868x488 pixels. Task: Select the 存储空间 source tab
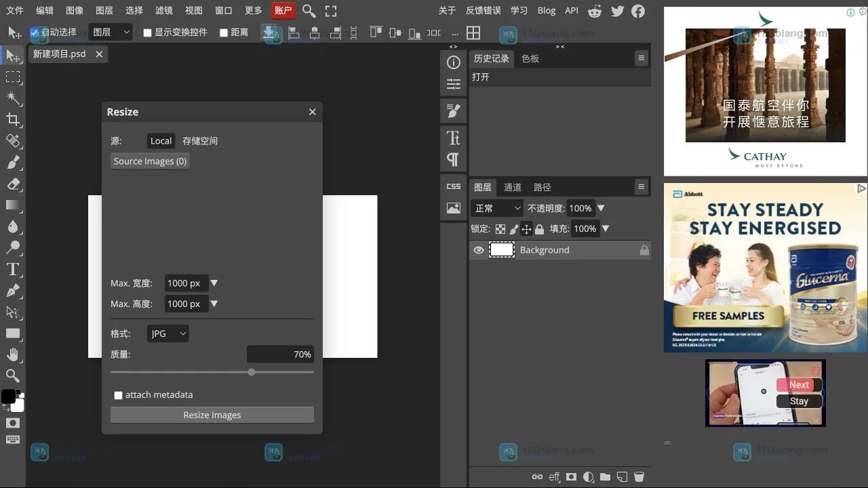click(x=200, y=141)
